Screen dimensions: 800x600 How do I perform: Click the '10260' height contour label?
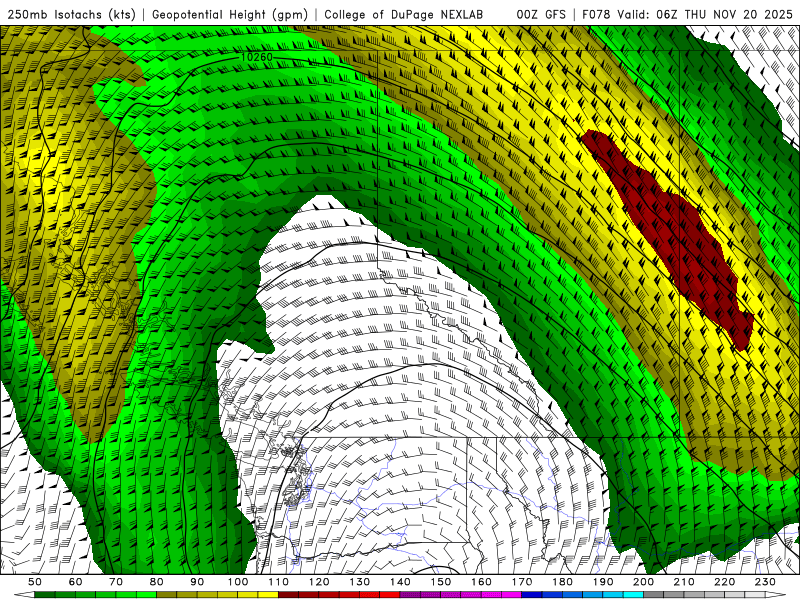(x=257, y=57)
